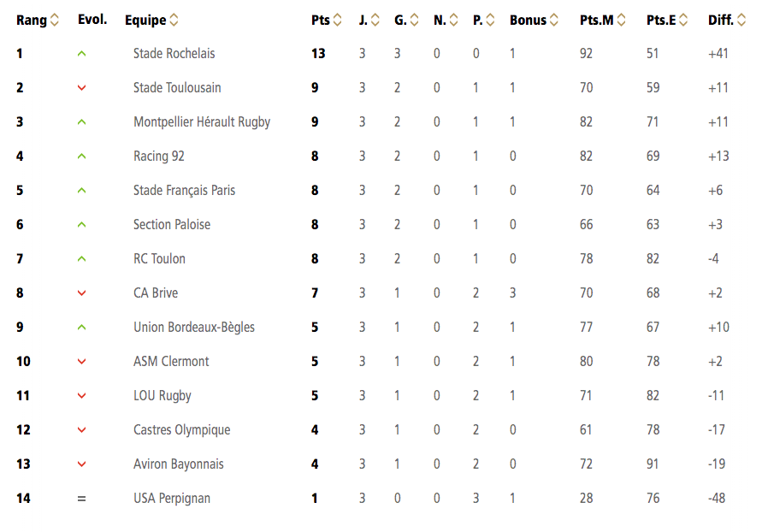Sort by Pts.M column arrows
This screenshot has width=762, height=532.
621,20
